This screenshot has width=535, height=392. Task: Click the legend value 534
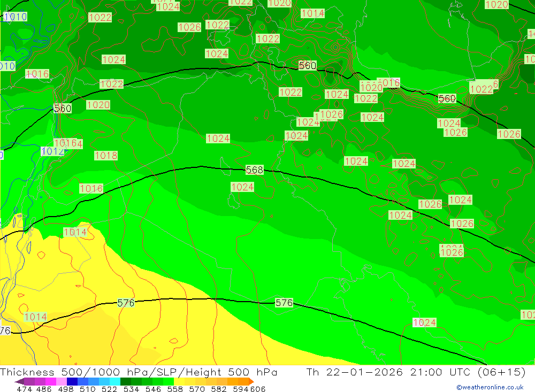(132, 389)
